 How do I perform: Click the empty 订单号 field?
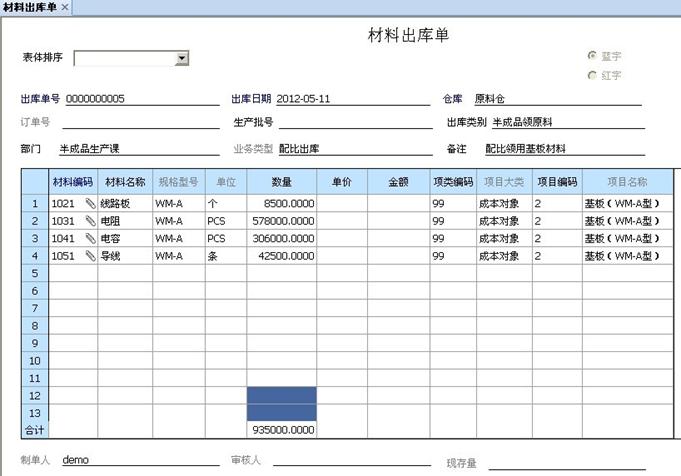pos(141,122)
